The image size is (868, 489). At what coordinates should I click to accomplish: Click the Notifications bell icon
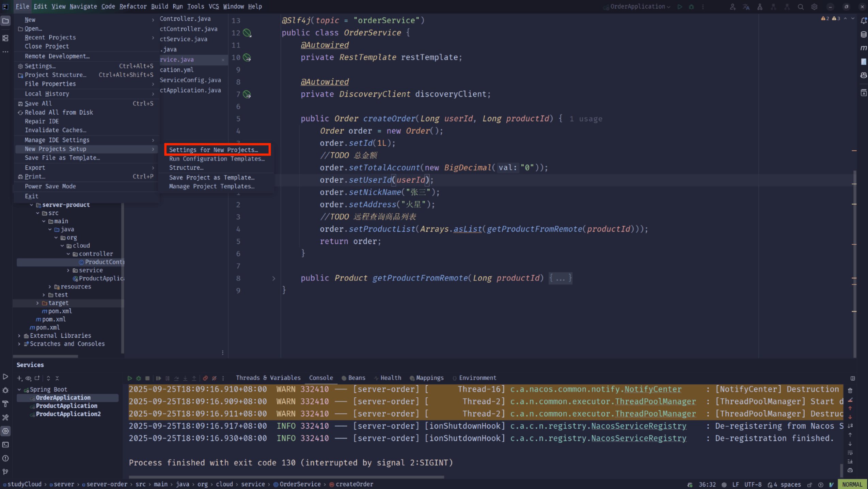pyautogui.click(x=864, y=21)
